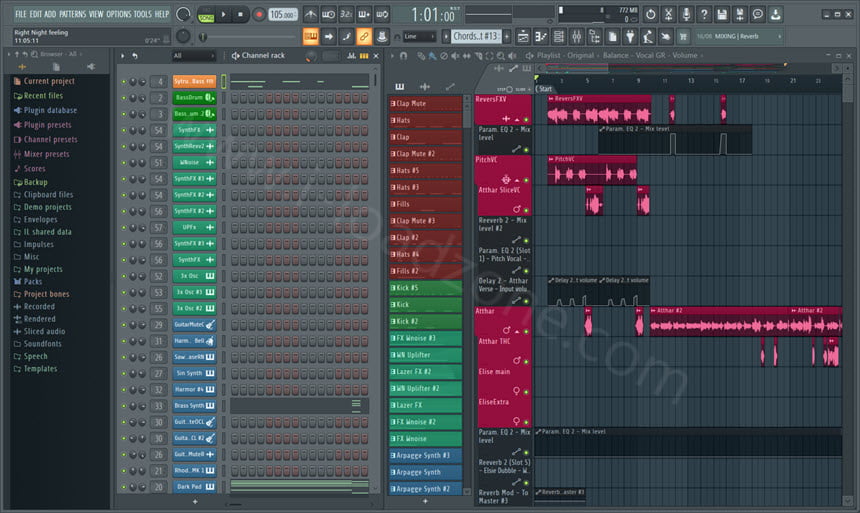This screenshot has height=513, width=860.
Task: Click the shopping cart icon
Action: [x=683, y=37]
